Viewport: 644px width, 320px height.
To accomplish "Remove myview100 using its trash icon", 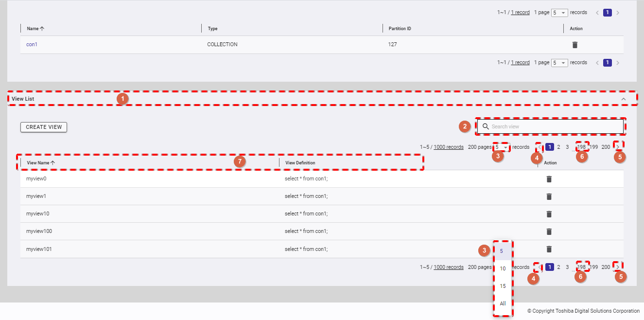I will (x=549, y=231).
